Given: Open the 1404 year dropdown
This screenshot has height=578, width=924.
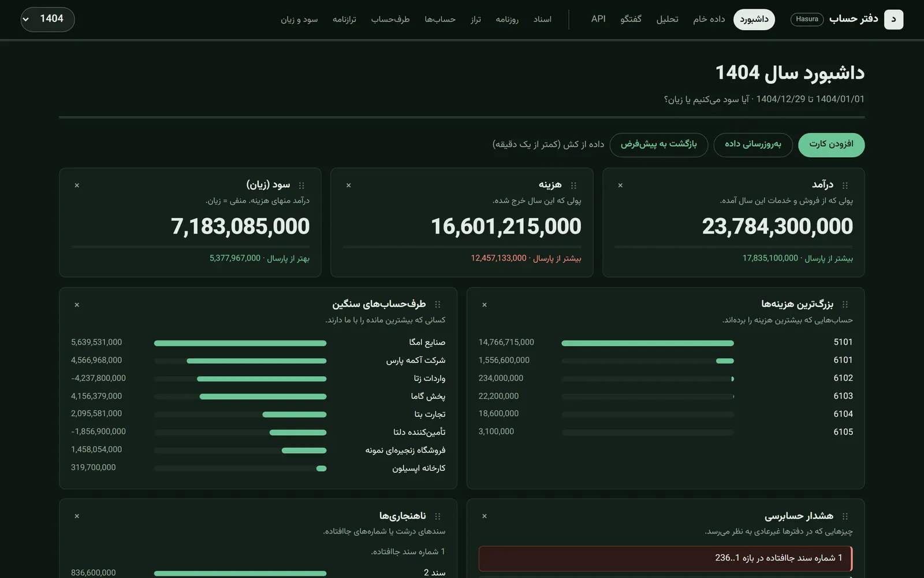Looking at the screenshot, I should (48, 19).
